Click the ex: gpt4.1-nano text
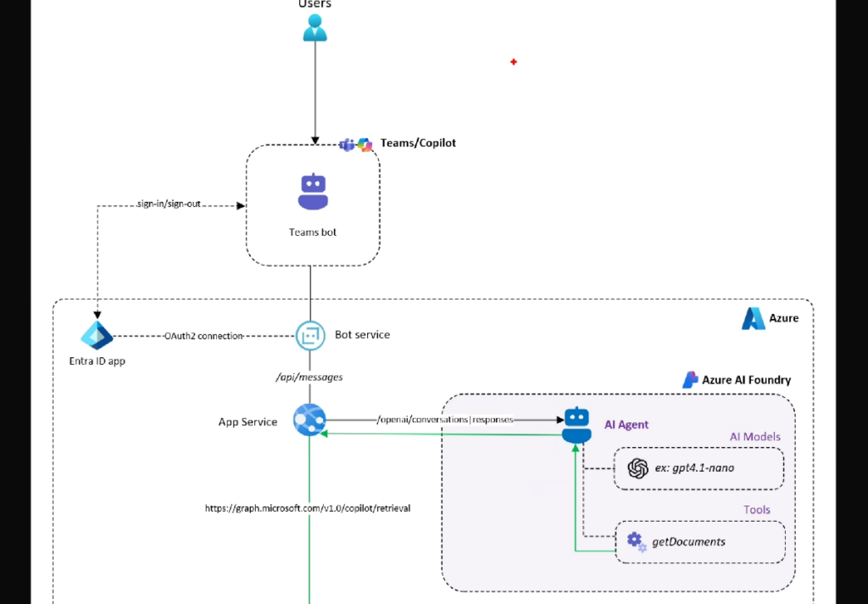 (x=694, y=467)
